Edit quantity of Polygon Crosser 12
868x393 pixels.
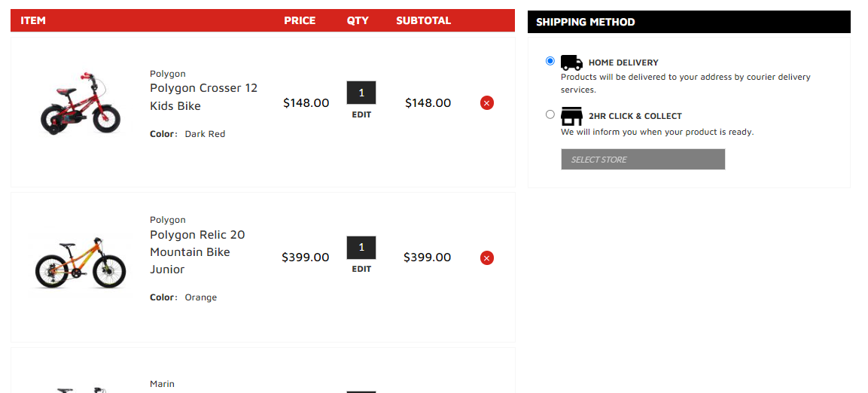[x=361, y=115]
